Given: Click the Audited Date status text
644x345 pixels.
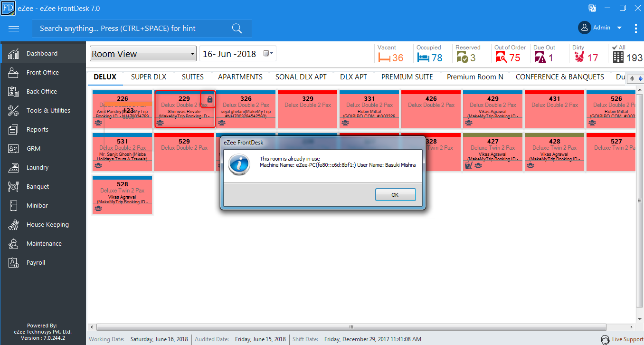Looking at the screenshot, I should [x=240, y=339].
